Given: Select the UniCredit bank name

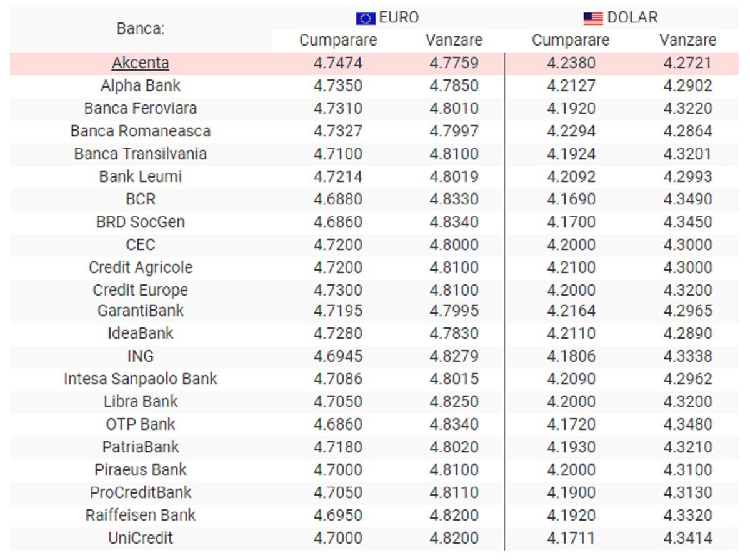Looking at the screenshot, I should (141, 537).
